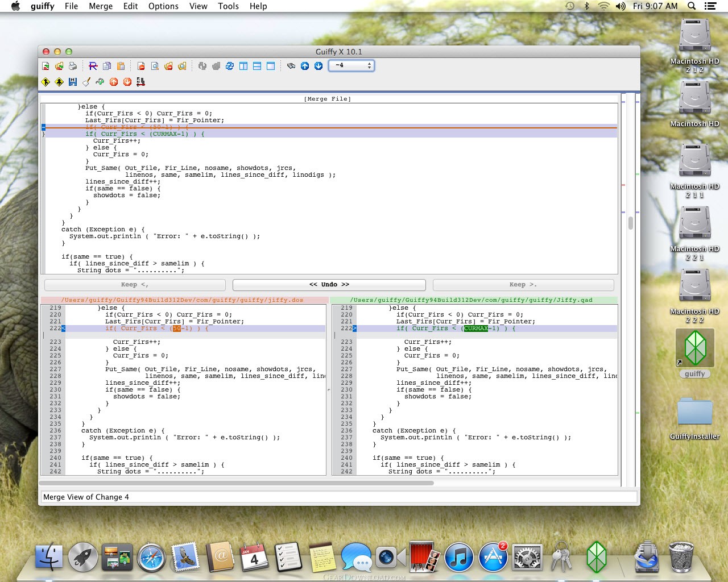
Task: Click the printer icon in toolbar
Action: click(x=73, y=66)
